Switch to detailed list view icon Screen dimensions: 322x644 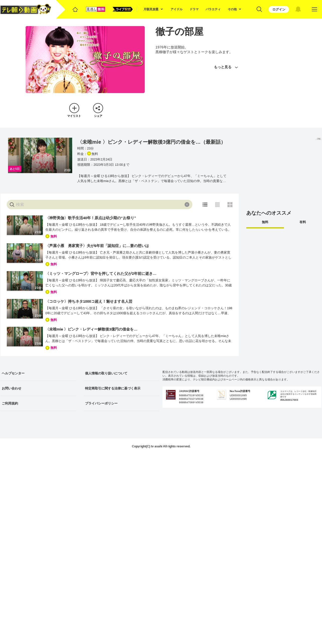[205, 205]
